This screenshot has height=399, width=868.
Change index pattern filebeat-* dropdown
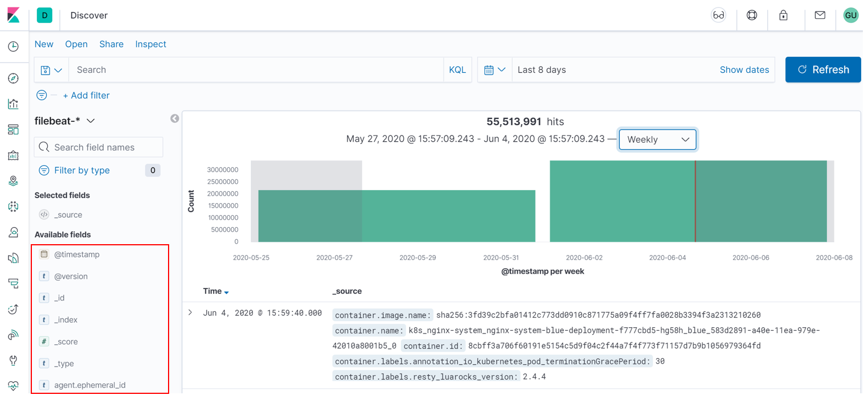point(64,121)
